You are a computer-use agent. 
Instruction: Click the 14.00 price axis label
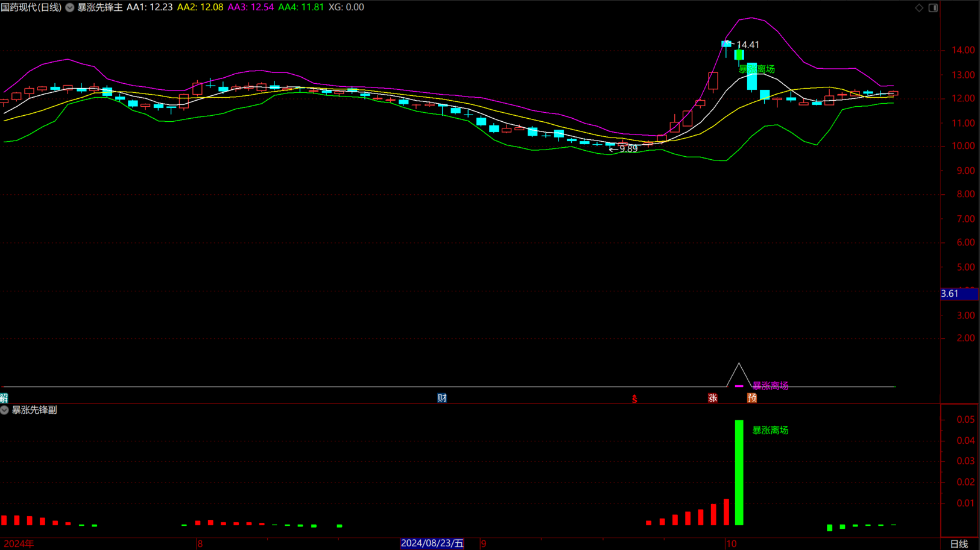(x=963, y=50)
